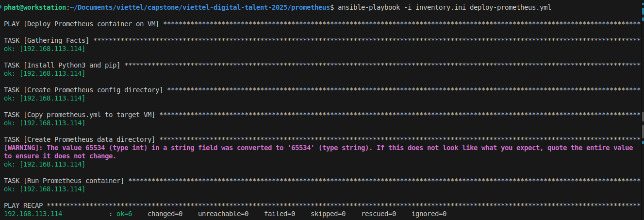Click the failed=0 recap value
Viewport: 644px width, 220px height.
click(x=280, y=214)
